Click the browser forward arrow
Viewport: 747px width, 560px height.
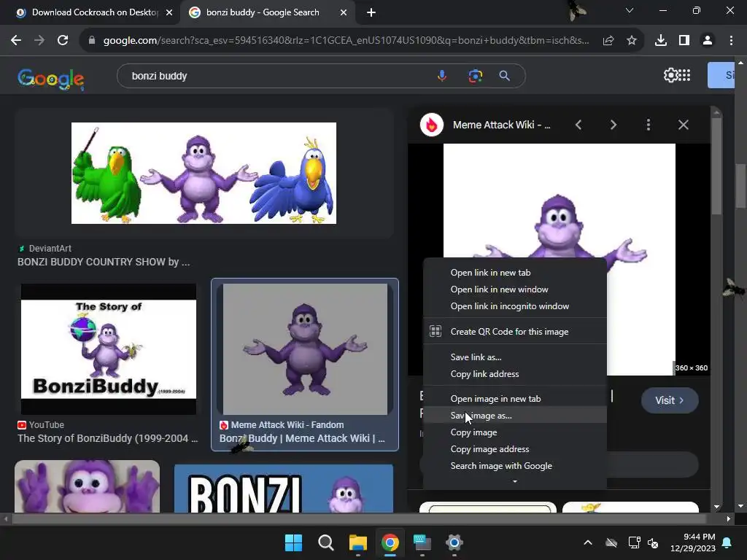tap(39, 41)
